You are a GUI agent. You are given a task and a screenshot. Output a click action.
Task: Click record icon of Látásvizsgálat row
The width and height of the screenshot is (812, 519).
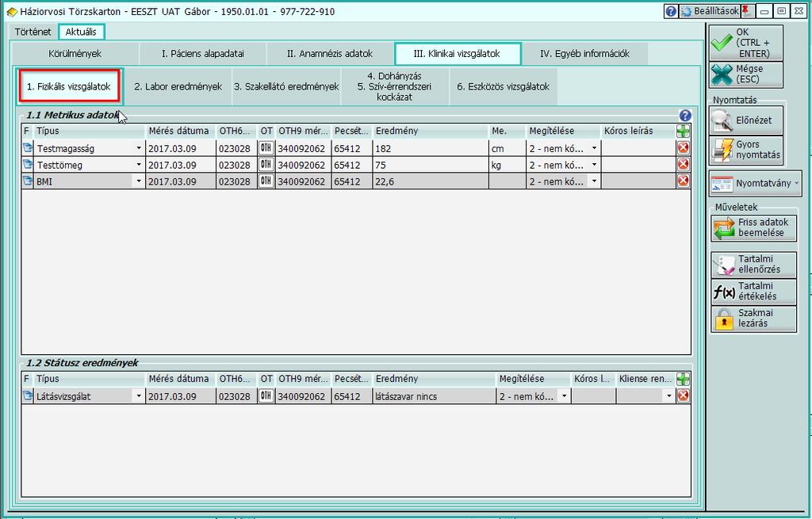point(27,396)
